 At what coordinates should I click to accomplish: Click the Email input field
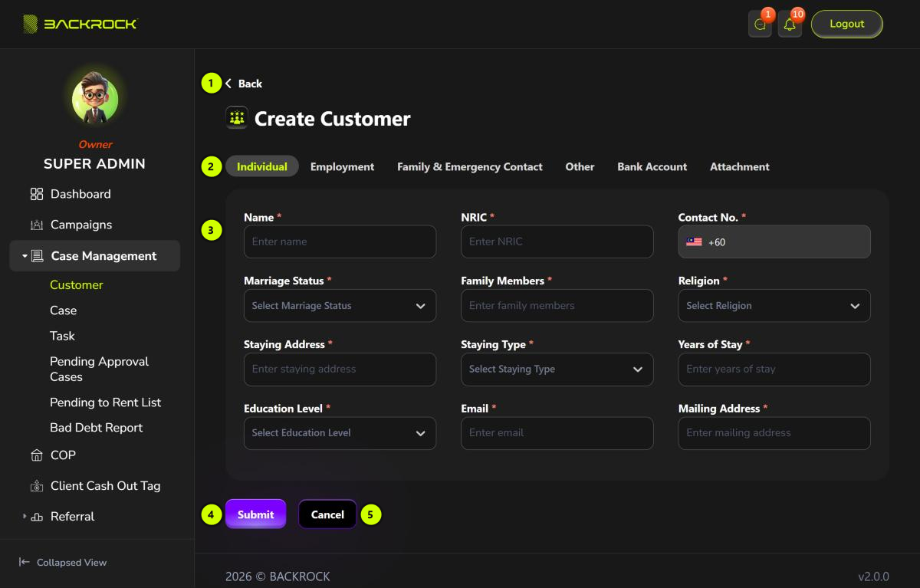[557, 432]
